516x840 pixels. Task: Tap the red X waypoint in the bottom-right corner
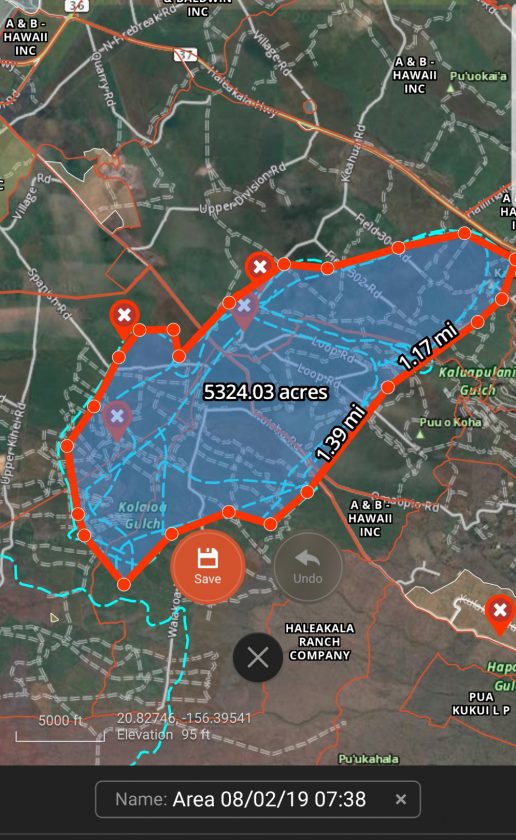click(x=500, y=612)
